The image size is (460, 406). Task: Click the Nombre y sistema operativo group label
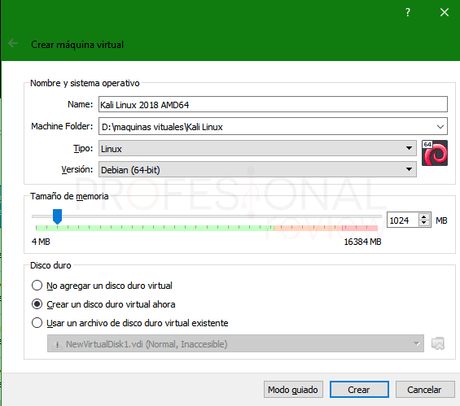(x=85, y=83)
